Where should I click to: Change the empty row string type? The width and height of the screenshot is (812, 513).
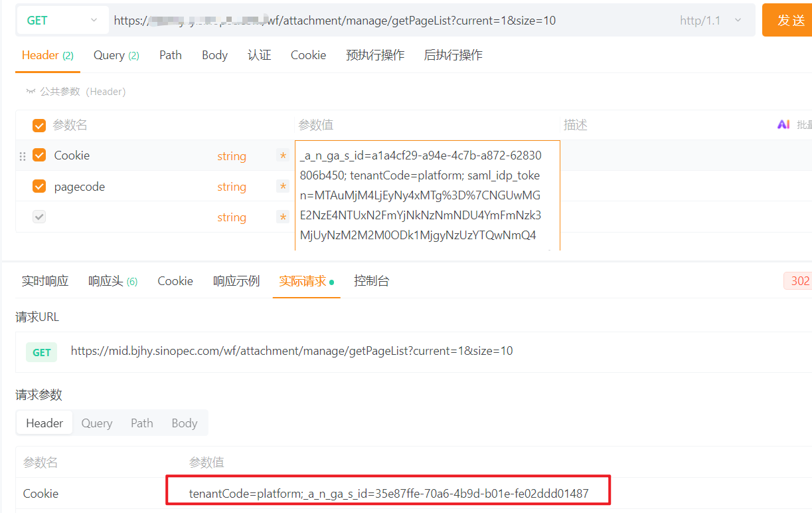click(x=232, y=217)
